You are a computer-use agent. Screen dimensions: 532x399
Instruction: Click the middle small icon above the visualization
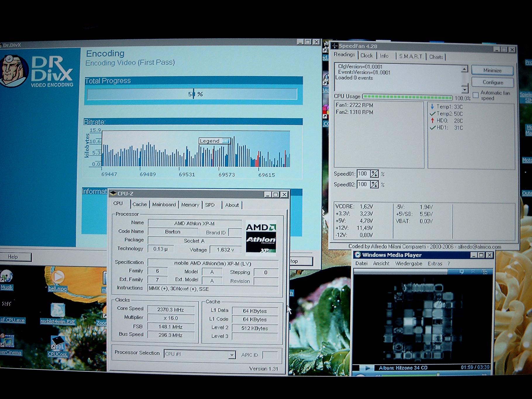click(473, 272)
